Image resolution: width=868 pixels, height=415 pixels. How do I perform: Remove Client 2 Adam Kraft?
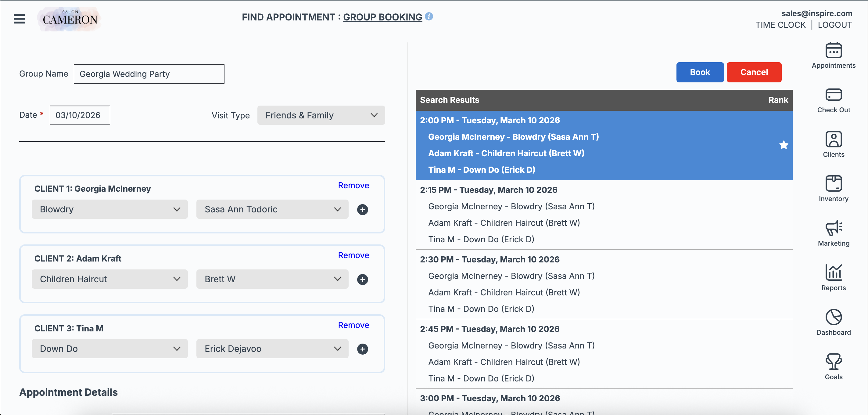click(x=353, y=255)
